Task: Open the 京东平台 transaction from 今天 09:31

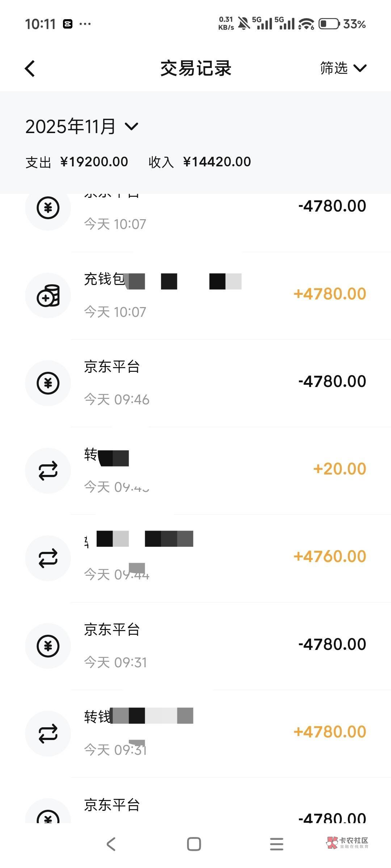Action: (217, 645)
